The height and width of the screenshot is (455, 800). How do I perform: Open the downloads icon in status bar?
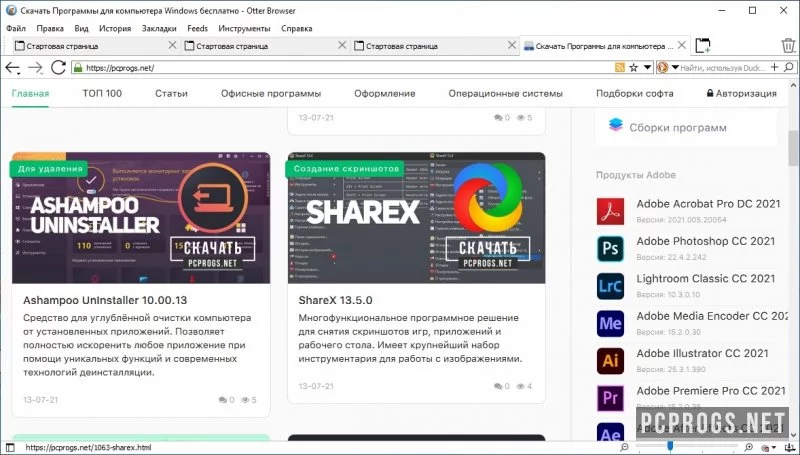click(788, 447)
